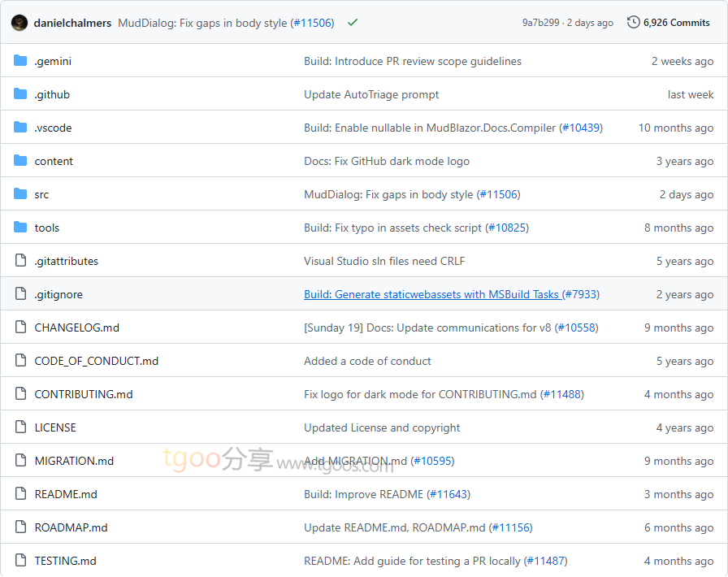728x577 pixels.
Task: Open the content folder
Action: [x=54, y=161]
